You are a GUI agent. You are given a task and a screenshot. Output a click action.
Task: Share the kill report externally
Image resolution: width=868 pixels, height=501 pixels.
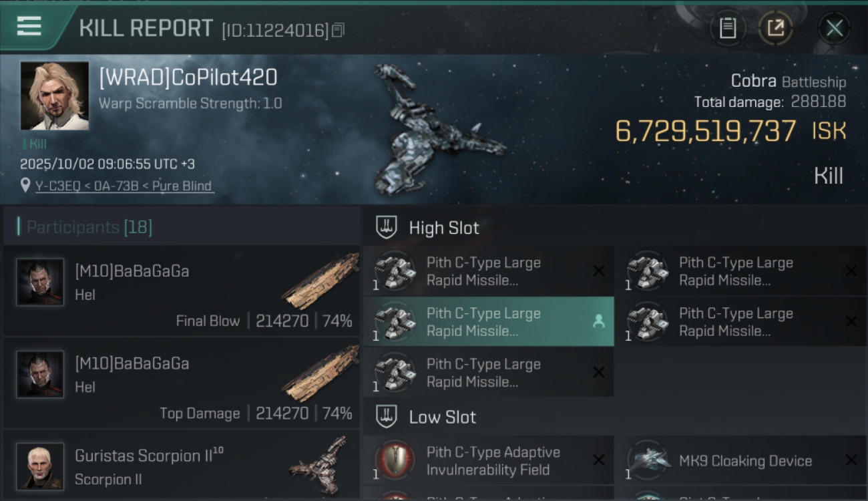click(775, 28)
